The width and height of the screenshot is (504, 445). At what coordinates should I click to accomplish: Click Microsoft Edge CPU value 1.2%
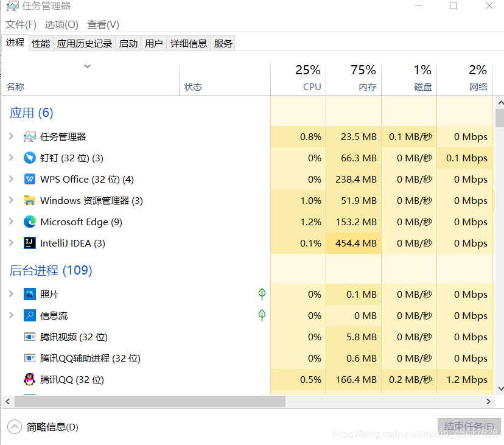pos(310,222)
